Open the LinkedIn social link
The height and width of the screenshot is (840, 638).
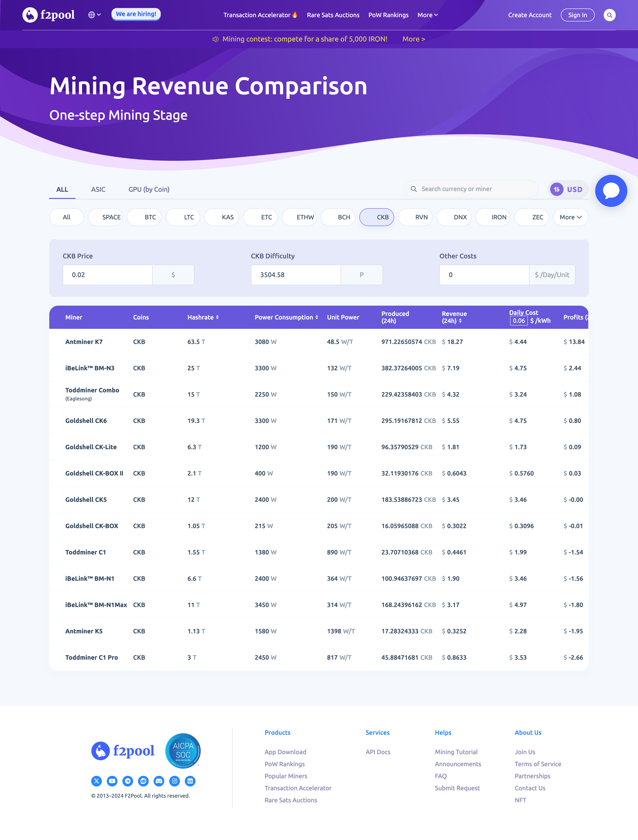pyautogui.click(x=190, y=781)
